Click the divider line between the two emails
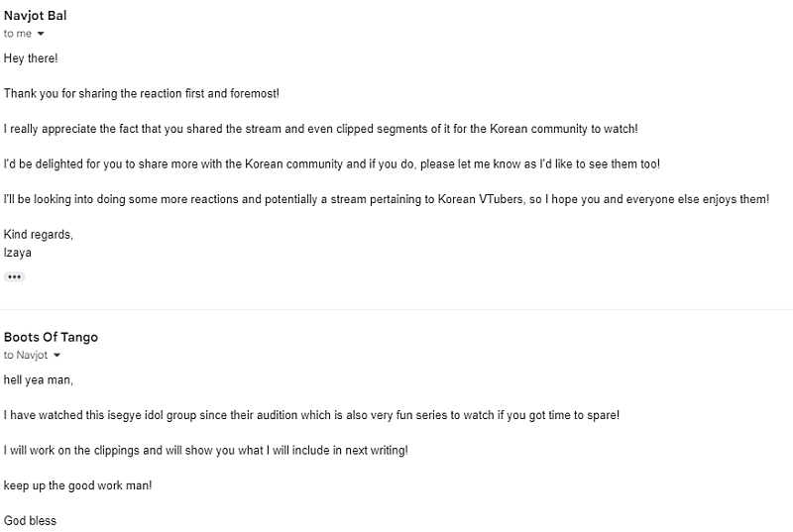The height and width of the screenshot is (532, 793). 396,309
